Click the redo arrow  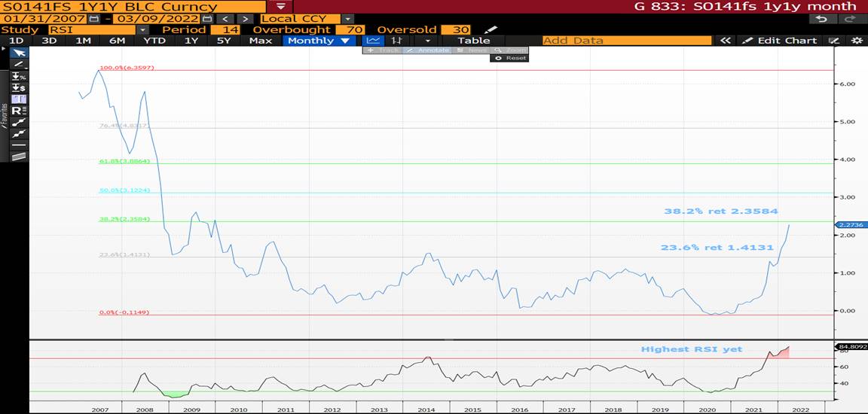click(x=850, y=19)
